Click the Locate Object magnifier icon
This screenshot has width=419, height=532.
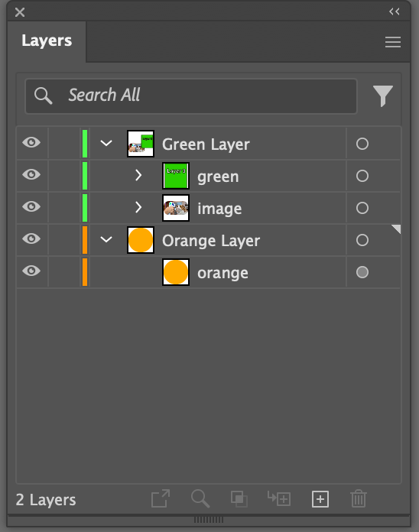click(200, 498)
